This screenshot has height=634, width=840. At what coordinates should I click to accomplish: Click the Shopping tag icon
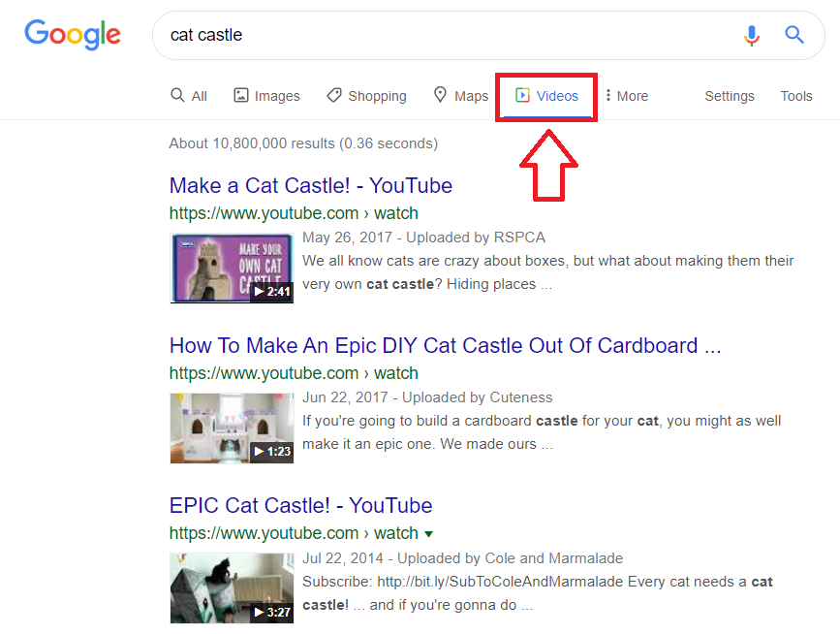(334, 95)
